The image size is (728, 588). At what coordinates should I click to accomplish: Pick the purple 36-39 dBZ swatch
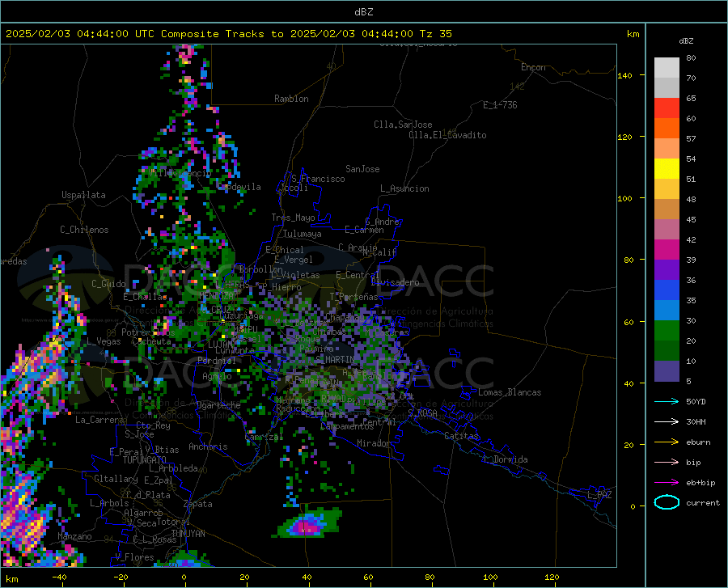click(667, 270)
